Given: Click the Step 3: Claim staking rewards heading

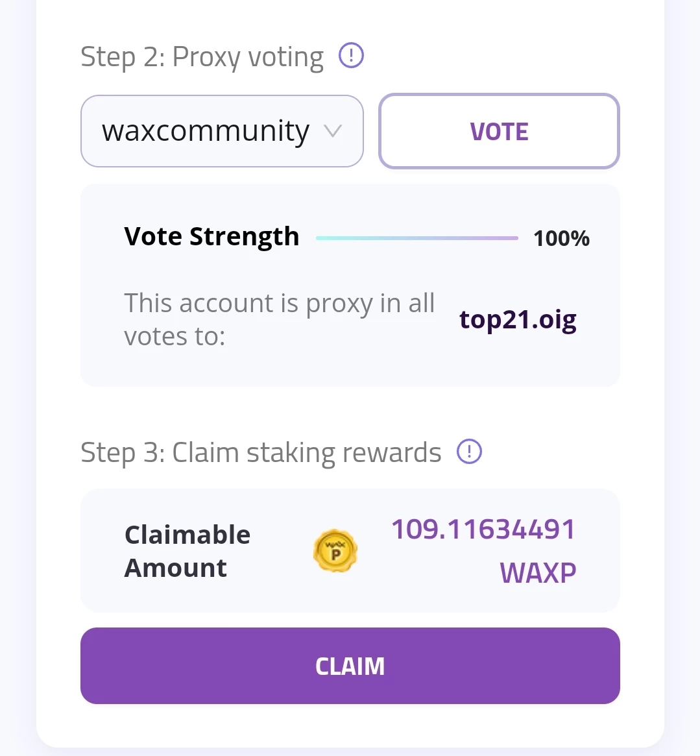Looking at the screenshot, I should click(x=261, y=453).
